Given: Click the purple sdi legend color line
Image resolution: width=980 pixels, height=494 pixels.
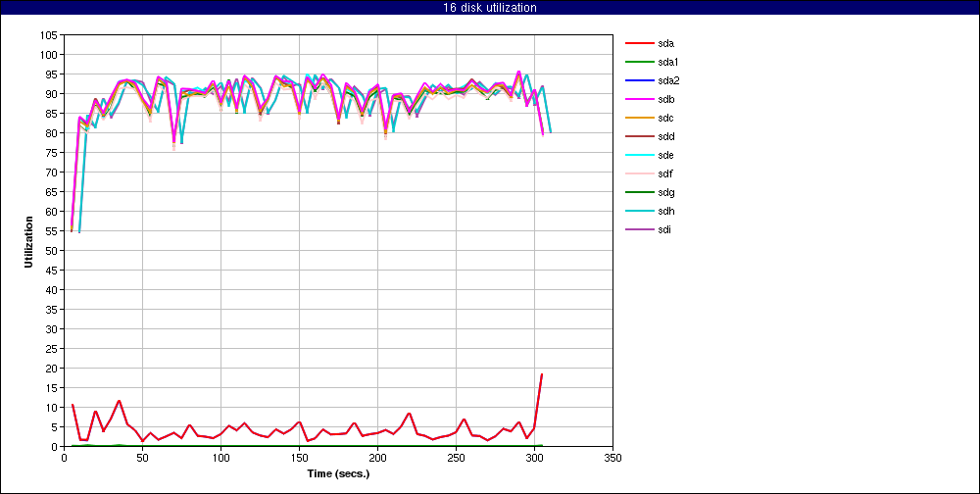Looking at the screenshot, I should tap(639, 229).
